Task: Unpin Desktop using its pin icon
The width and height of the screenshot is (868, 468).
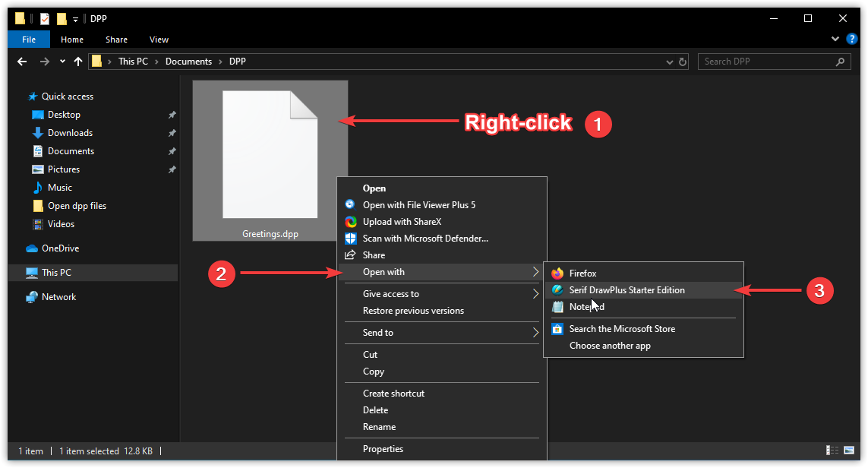Action: (x=172, y=115)
